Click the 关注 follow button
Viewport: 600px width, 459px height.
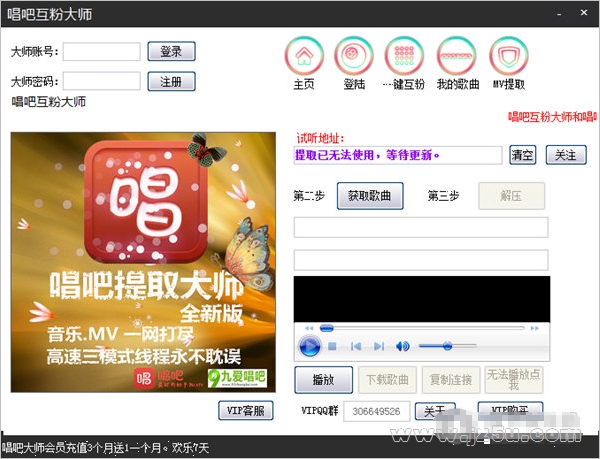point(566,155)
